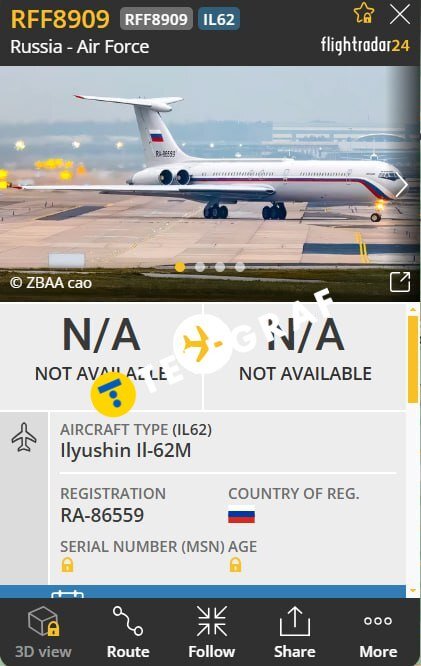This screenshot has width=421, height=666.
Task: Click the IL62 aircraft type badge
Action: point(219,19)
